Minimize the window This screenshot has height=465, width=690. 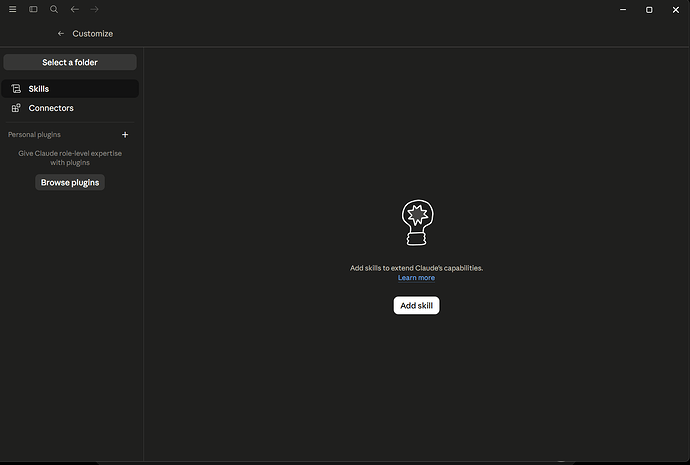(623, 10)
